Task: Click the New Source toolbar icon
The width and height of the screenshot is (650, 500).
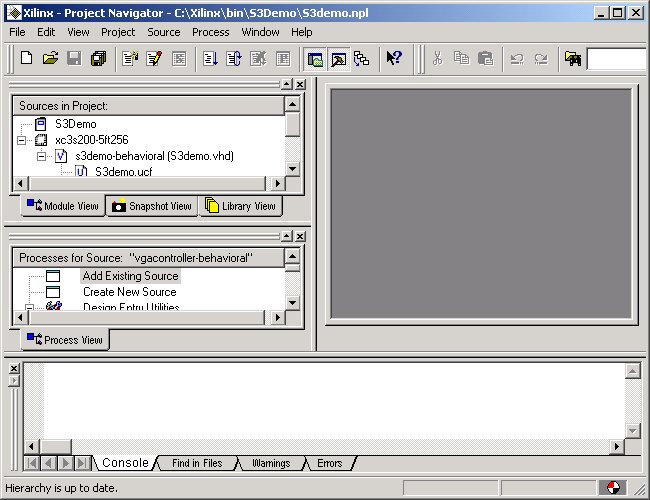Action: (131, 58)
